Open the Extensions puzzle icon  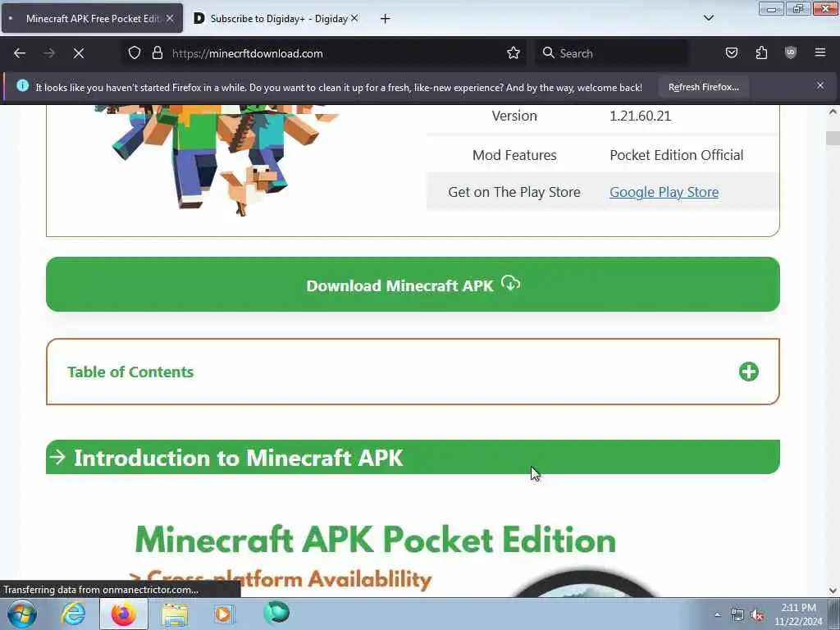point(761,53)
